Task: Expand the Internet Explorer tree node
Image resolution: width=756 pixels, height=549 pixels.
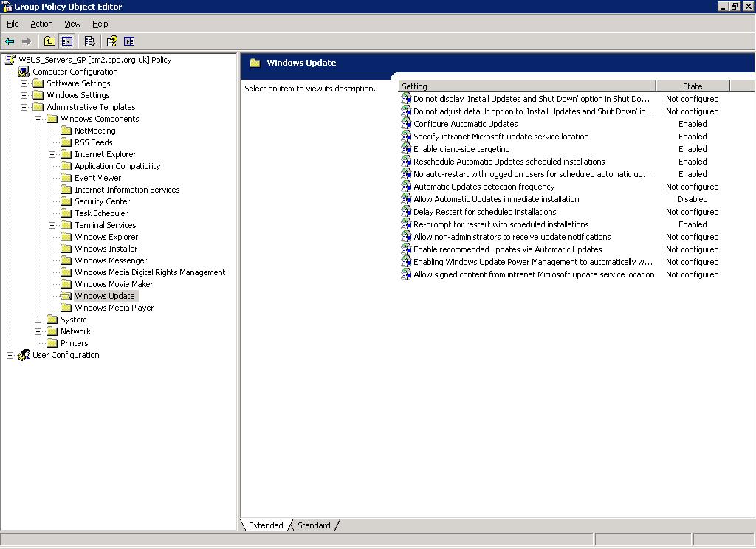Action: (52, 154)
